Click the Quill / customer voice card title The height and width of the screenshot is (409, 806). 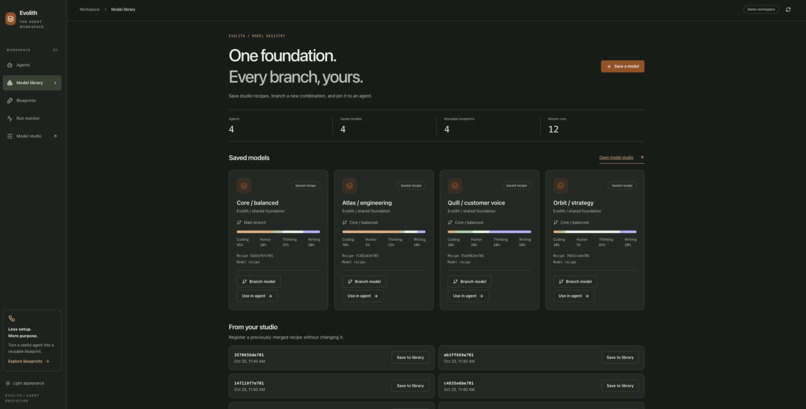[477, 203]
